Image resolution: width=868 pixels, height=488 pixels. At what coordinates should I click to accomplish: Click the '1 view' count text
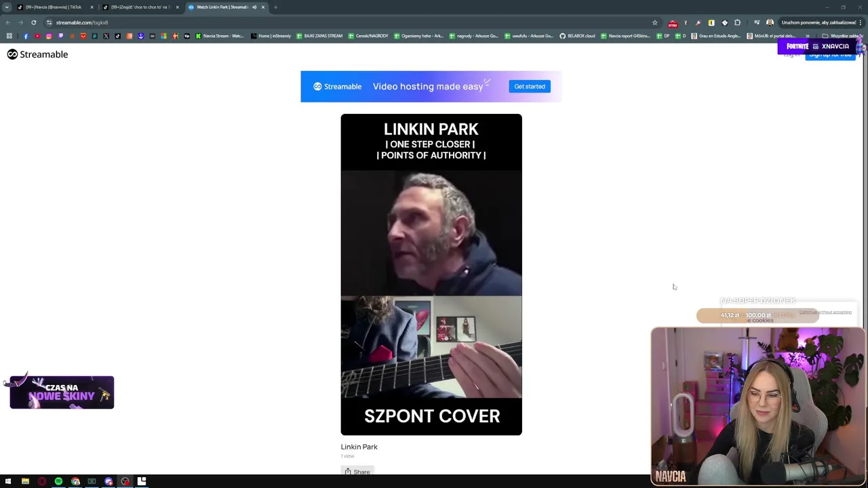point(347,456)
